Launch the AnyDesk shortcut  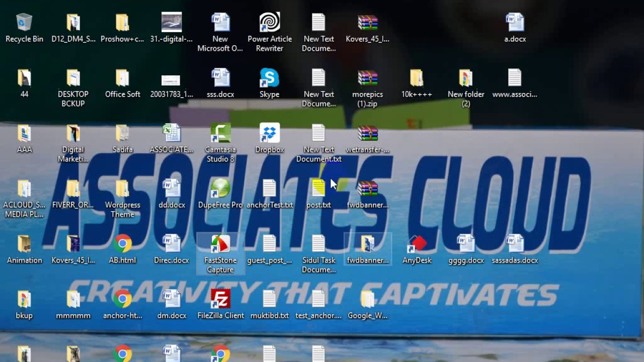pos(417,249)
